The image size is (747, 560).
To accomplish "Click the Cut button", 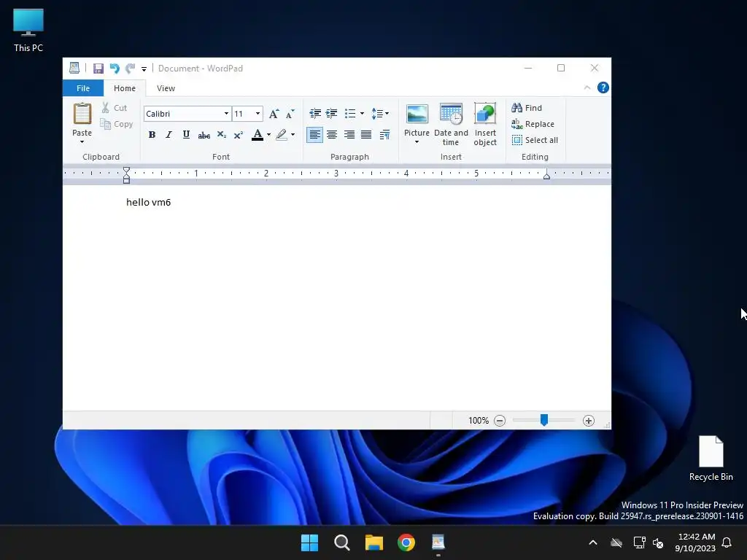I will tap(115, 108).
